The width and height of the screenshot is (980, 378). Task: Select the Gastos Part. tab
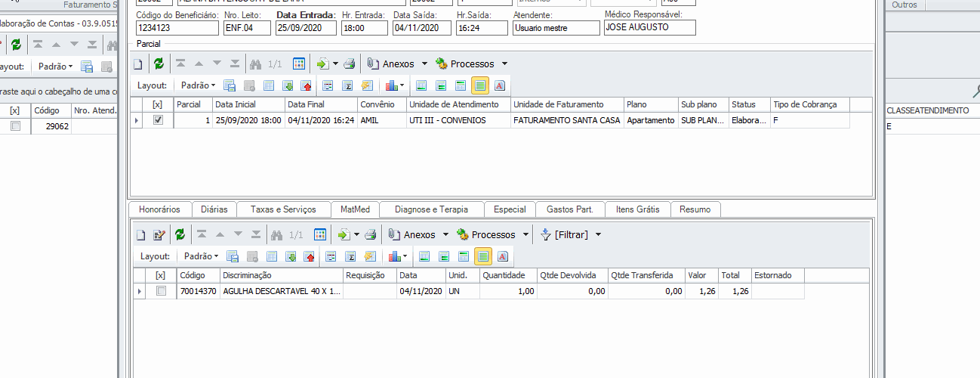(x=570, y=209)
